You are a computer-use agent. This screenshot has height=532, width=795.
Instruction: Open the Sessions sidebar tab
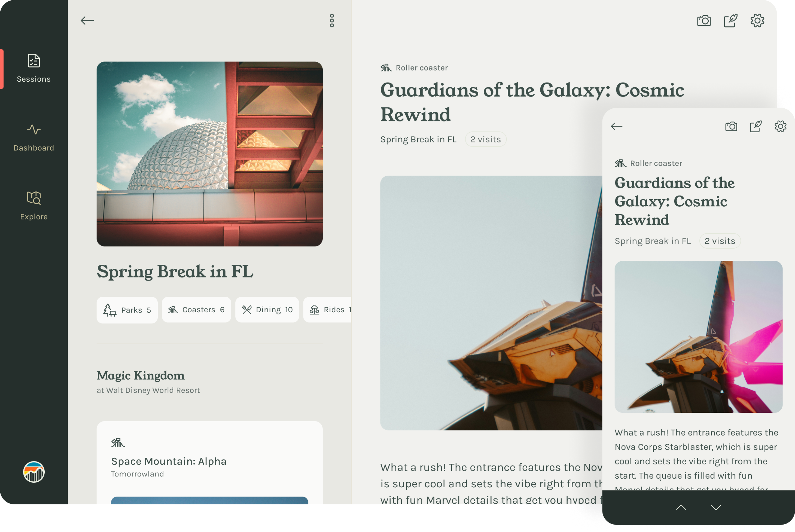[x=34, y=69]
